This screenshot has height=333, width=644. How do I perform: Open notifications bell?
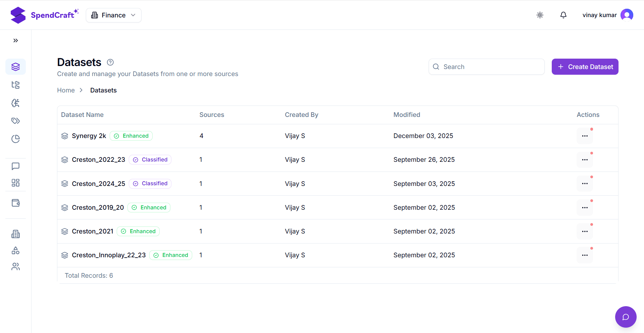coord(563,15)
